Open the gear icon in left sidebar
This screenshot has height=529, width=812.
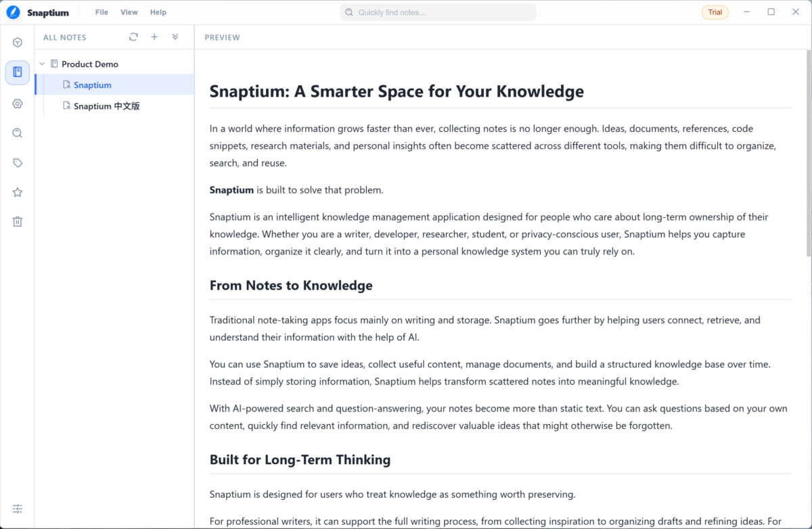18,103
